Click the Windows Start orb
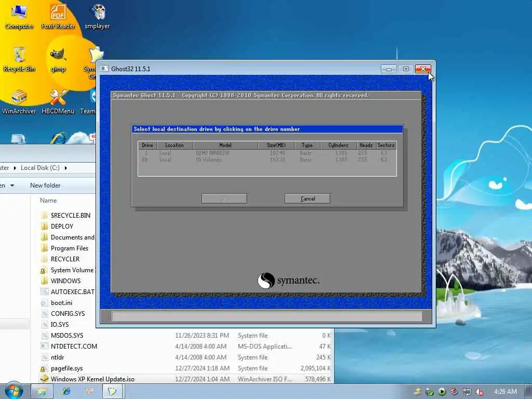The image size is (532, 399). point(14,391)
